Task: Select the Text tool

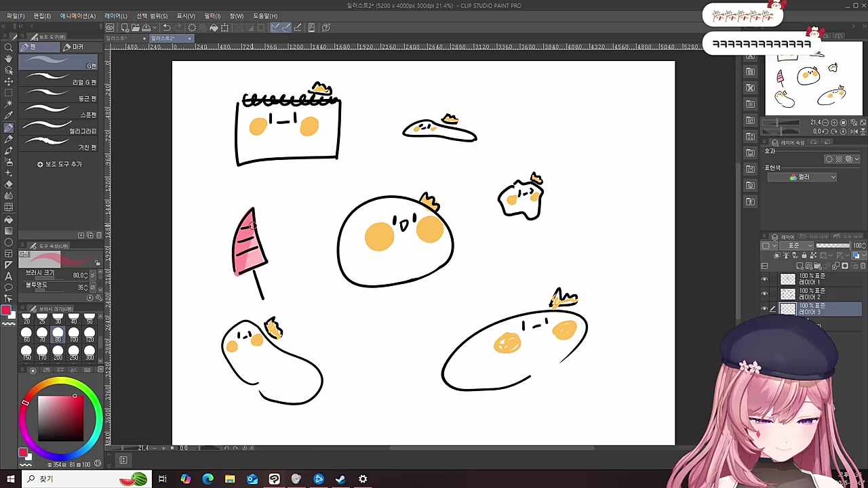Action: click(x=9, y=277)
